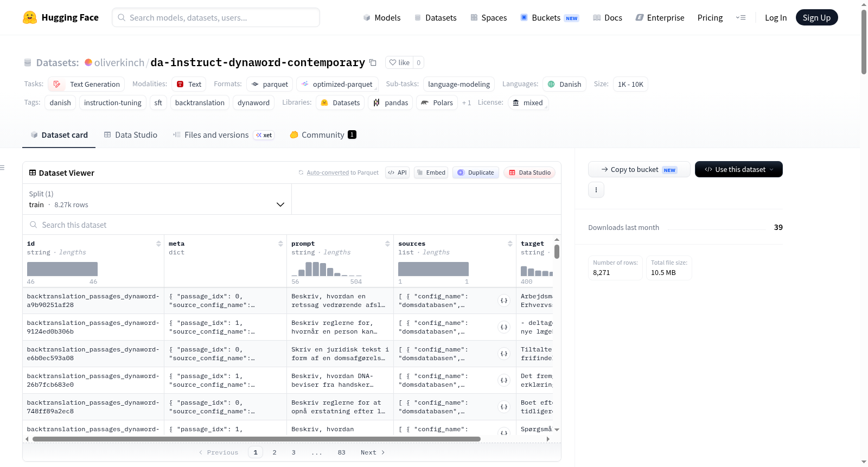Open the Docs menu item
Image resolution: width=868 pixels, height=467 pixels.
point(608,18)
